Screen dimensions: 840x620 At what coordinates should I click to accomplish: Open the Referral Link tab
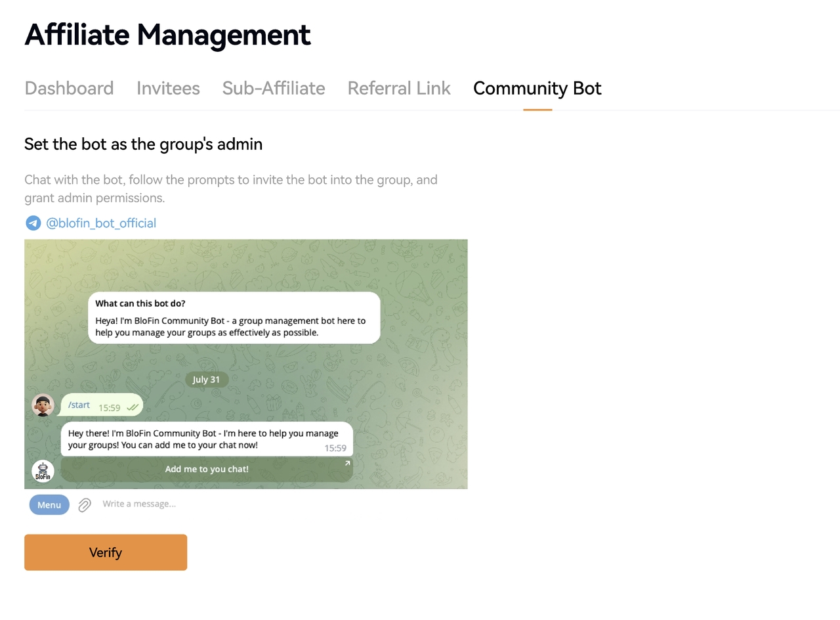tap(399, 88)
